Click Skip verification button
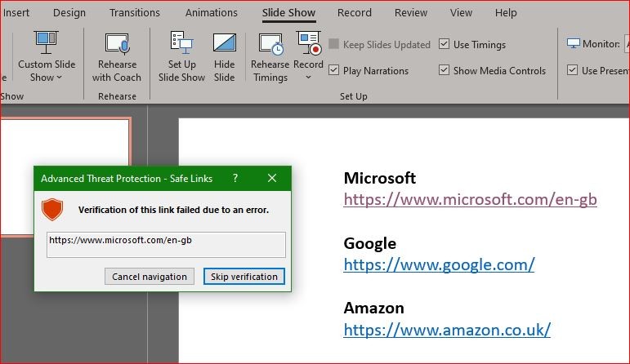This screenshot has height=364, width=630. coord(244,277)
